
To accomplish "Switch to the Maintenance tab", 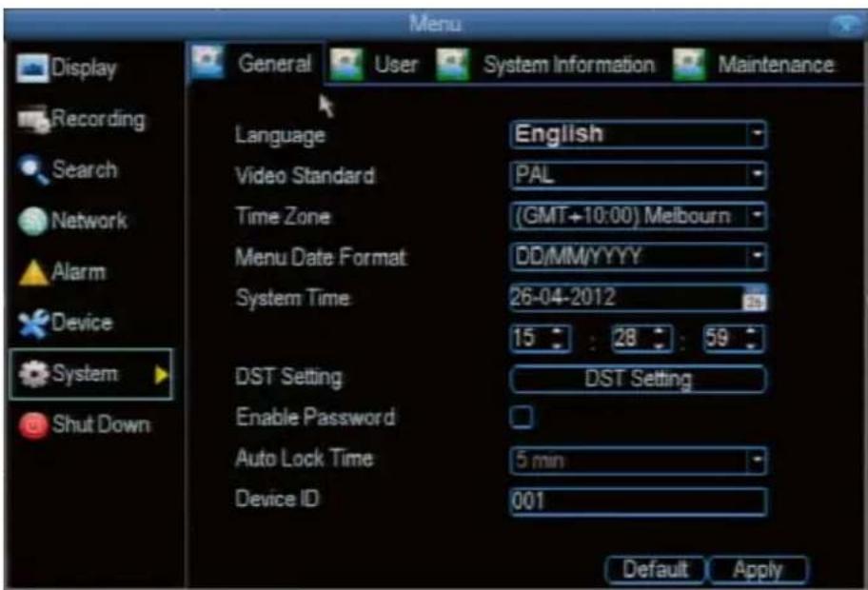I will point(754,65).
